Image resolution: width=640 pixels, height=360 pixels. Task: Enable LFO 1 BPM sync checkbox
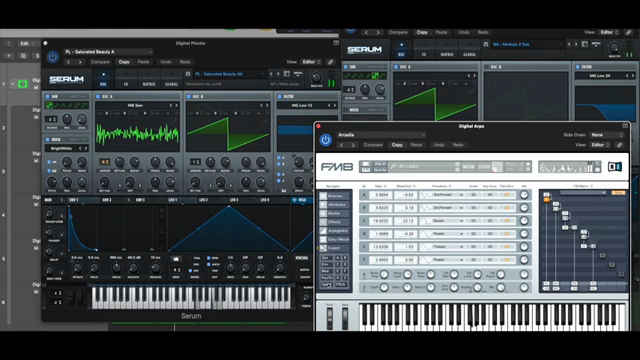209,258
